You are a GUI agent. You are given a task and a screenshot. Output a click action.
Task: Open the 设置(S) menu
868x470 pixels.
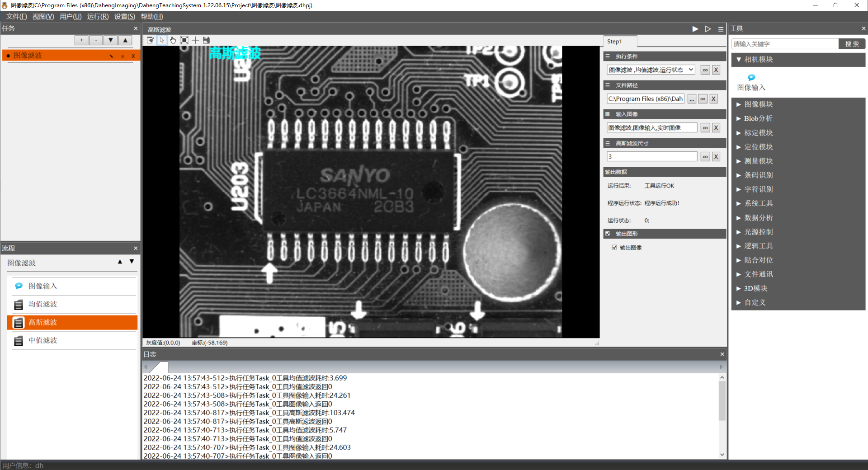point(124,17)
